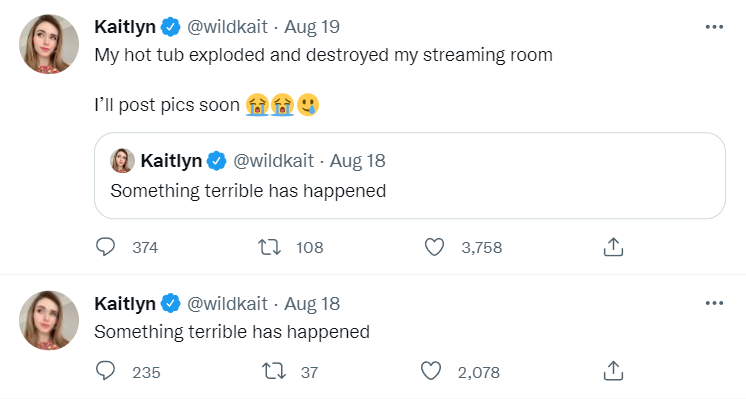Retweet the hot tub exploded tweet
This screenshot has width=746, height=399.
[x=269, y=247]
